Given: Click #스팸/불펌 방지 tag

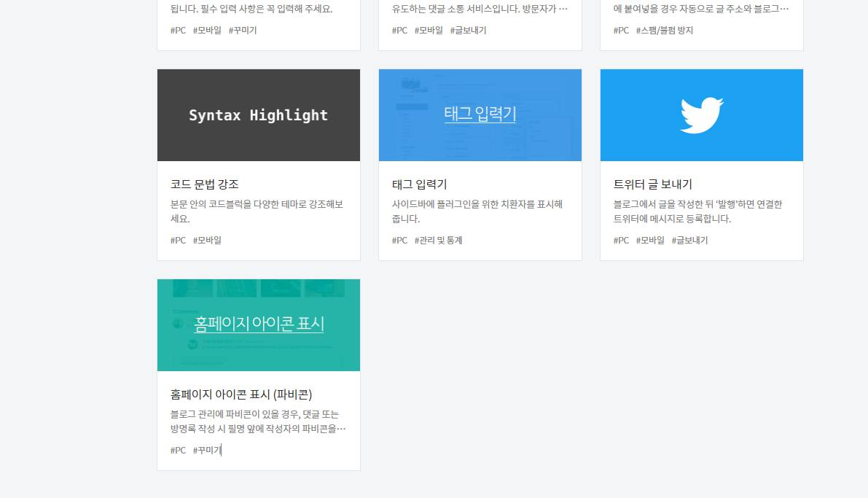Looking at the screenshot, I should pos(664,30).
